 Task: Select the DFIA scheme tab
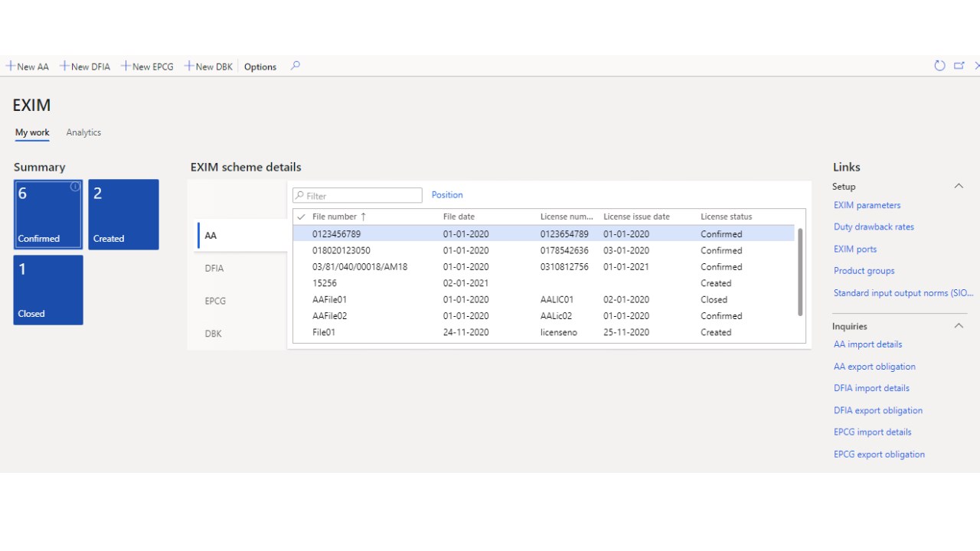click(x=214, y=269)
